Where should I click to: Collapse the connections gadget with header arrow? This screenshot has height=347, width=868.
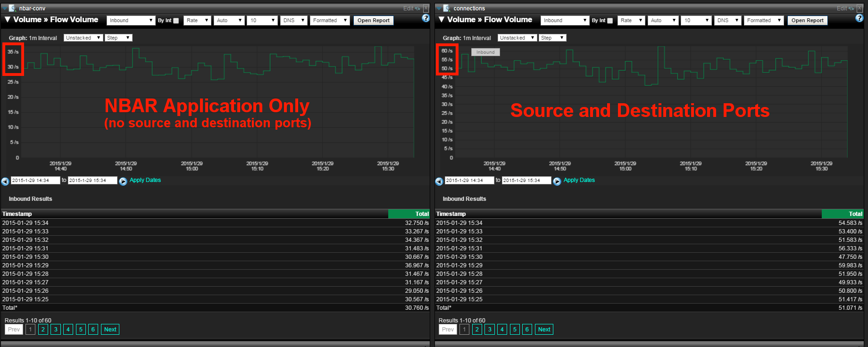[x=439, y=8]
